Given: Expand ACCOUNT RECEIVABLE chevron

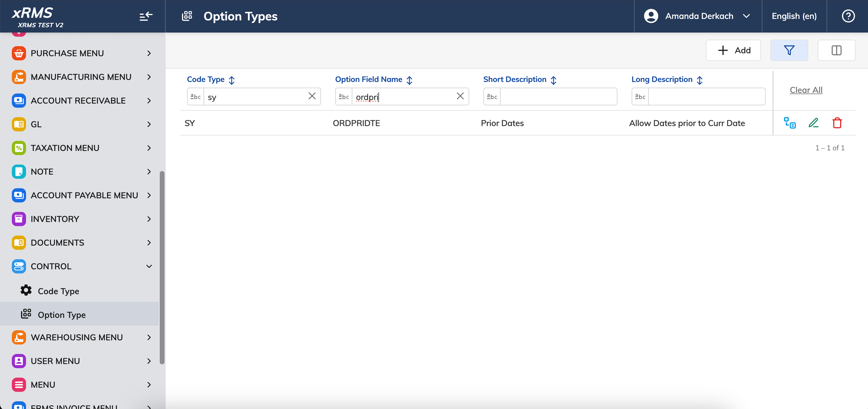Looking at the screenshot, I should (x=149, y=101).
